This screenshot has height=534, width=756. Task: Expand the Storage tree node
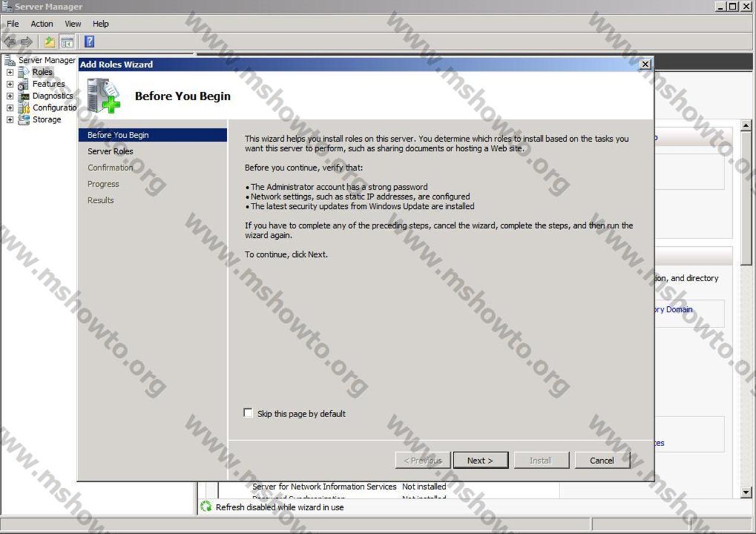pyautogui.click(x=9, y=120)
